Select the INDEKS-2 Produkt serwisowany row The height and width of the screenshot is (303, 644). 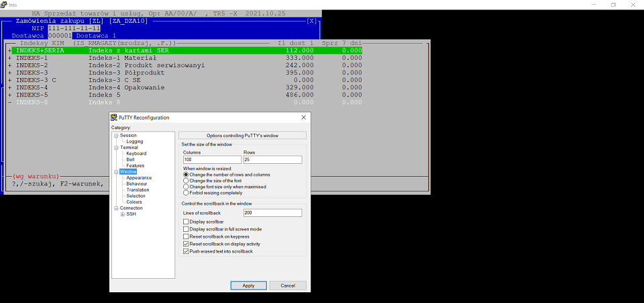[185, 65]
